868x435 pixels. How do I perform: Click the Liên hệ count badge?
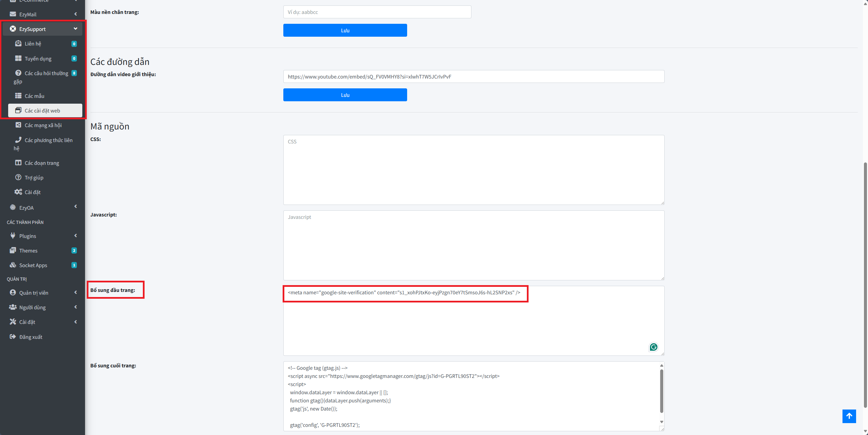74,44
